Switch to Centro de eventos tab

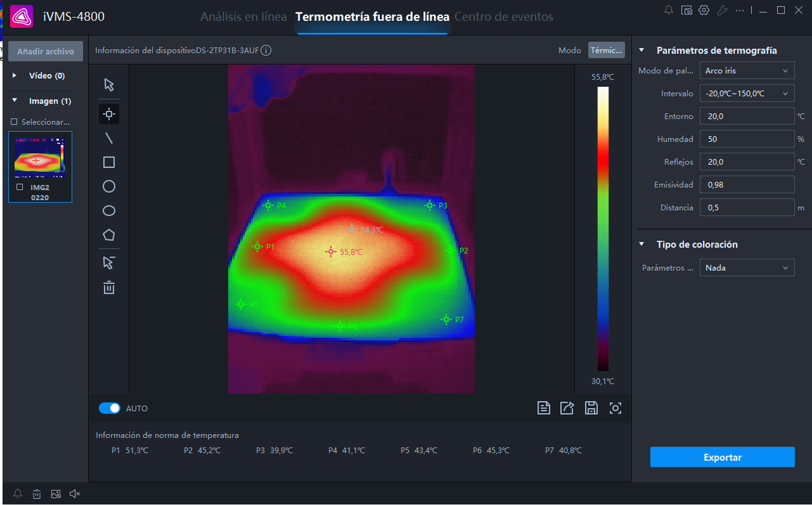(x=504, y=17)
